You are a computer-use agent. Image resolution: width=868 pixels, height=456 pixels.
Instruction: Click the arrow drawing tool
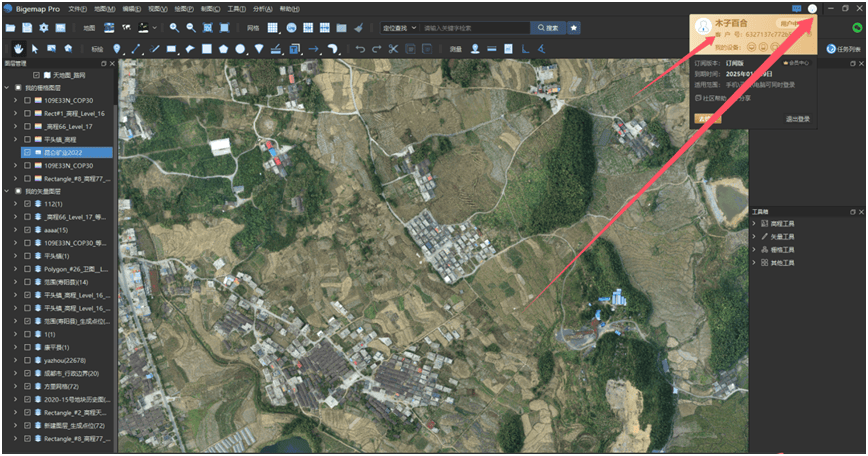(x=313, y=49)
